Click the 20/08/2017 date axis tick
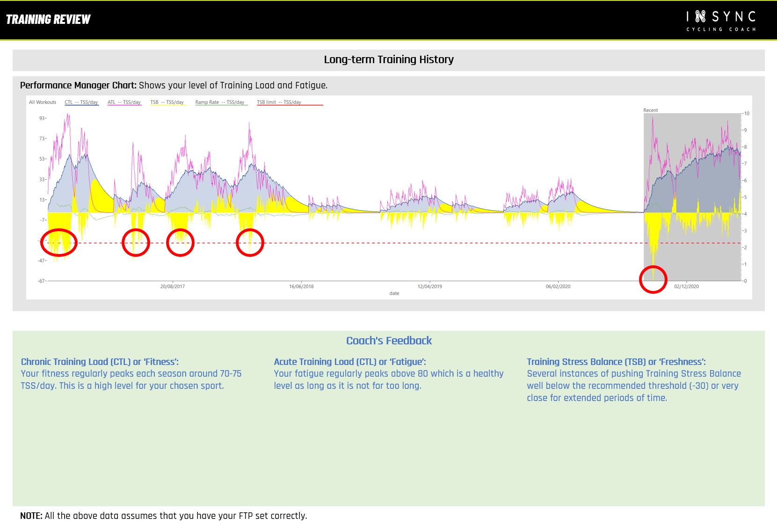Image resolution: width=777 pixels, height=532 pixels. pos(173,286)
